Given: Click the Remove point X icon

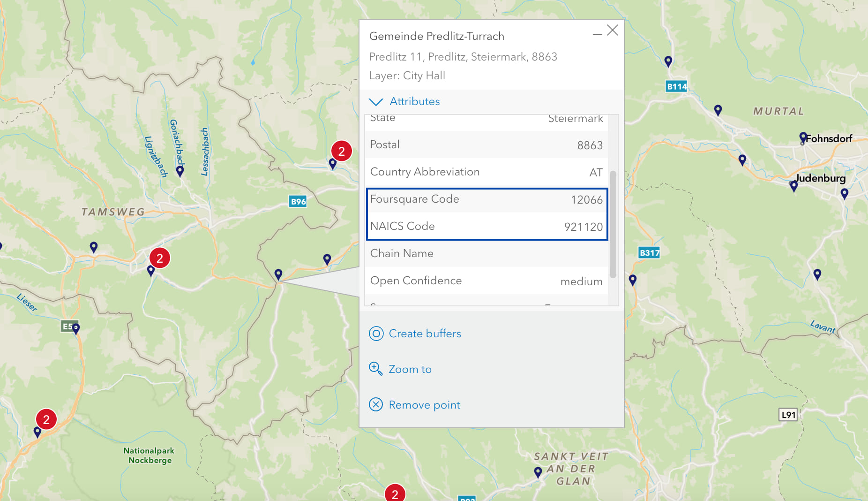Looking at the screenshot, I should pos(376,405).
